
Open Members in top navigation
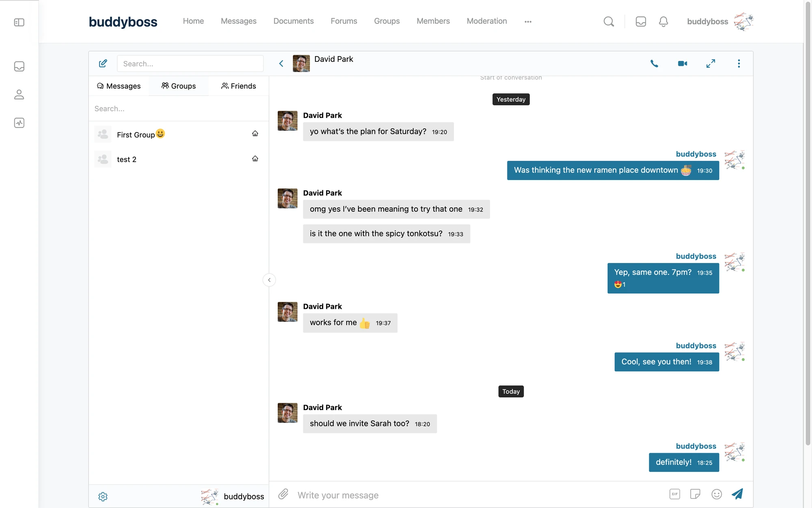(x=433, y=21)
